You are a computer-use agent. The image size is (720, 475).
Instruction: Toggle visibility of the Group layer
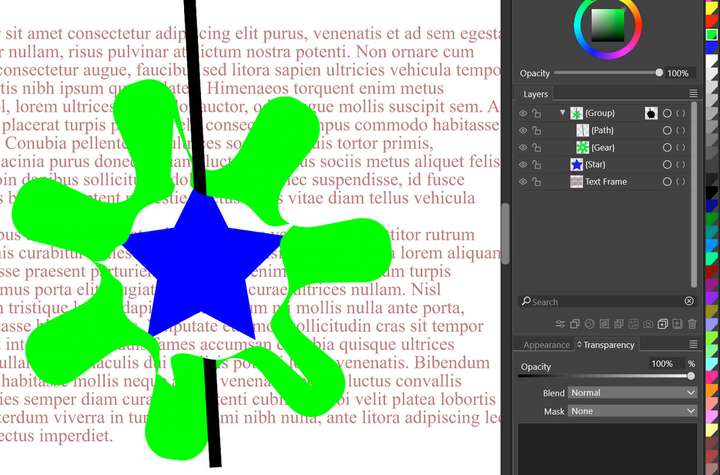(x=523, y=114)
